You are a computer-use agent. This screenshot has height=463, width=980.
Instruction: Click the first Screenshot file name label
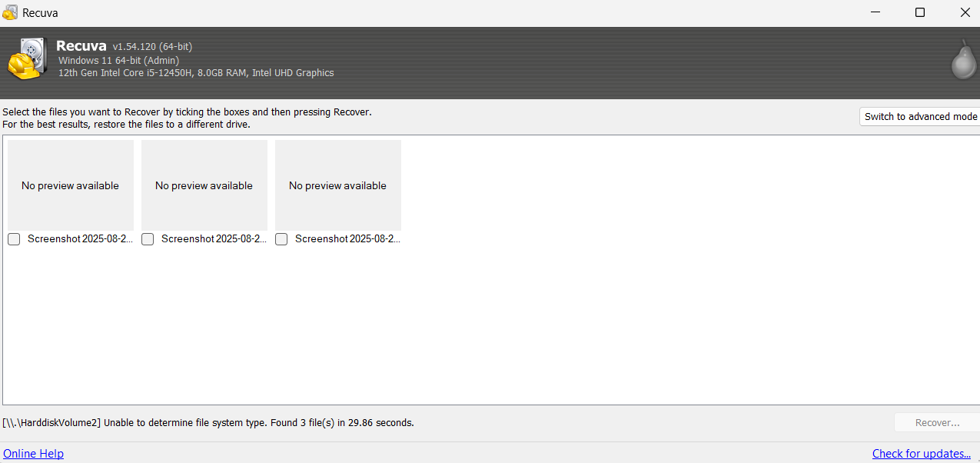point(80,239)
